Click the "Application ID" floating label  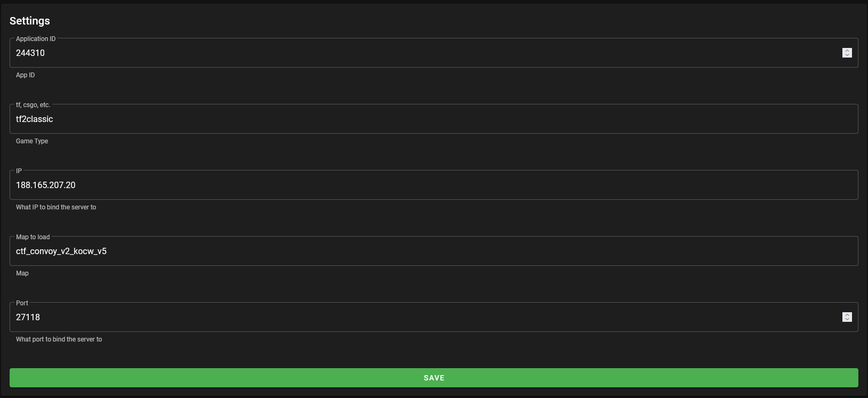(36, 39)
